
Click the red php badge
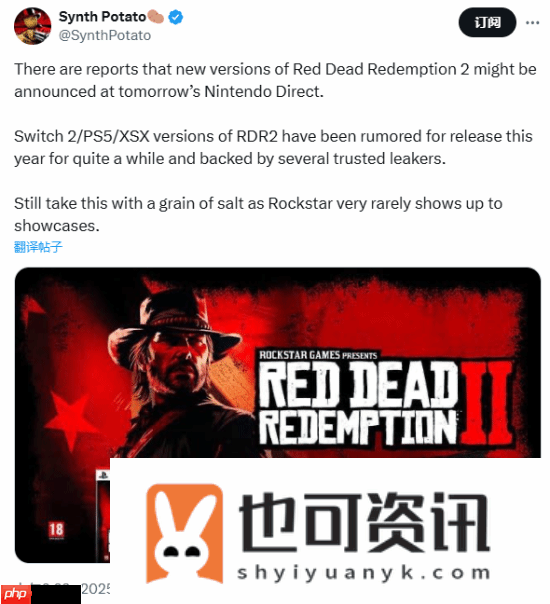click(x=15, y=594)
